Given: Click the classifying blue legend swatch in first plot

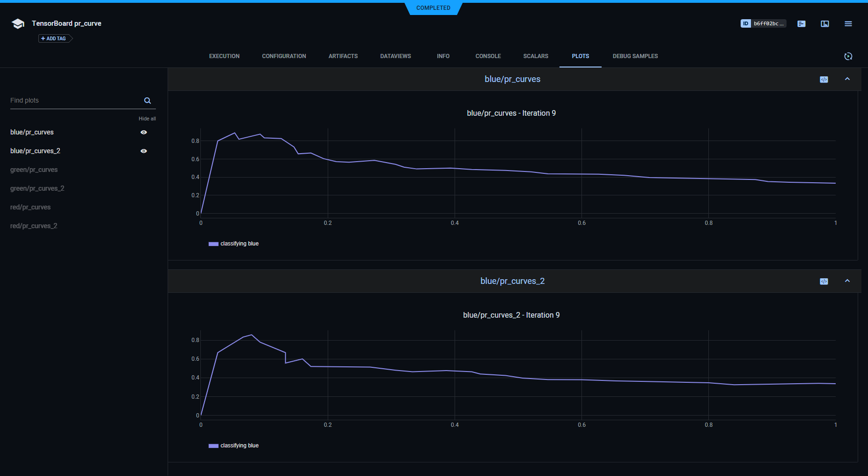Looking at the screenshot, I should (x=213, y=244).
